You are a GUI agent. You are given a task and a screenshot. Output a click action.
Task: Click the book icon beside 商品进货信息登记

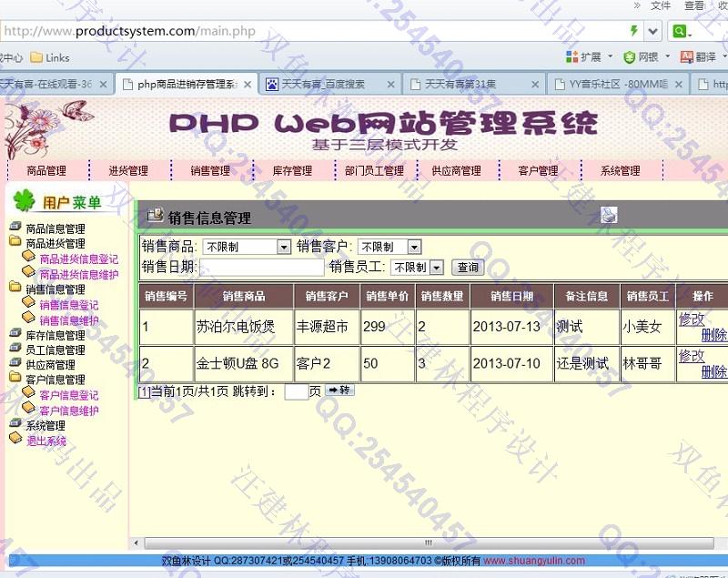coord(29,256)
